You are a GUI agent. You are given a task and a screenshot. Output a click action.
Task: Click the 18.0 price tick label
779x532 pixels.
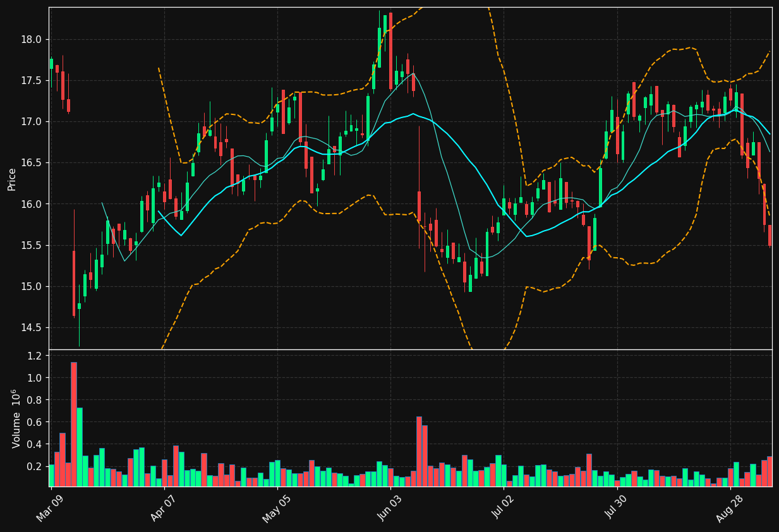pos(31,39)
